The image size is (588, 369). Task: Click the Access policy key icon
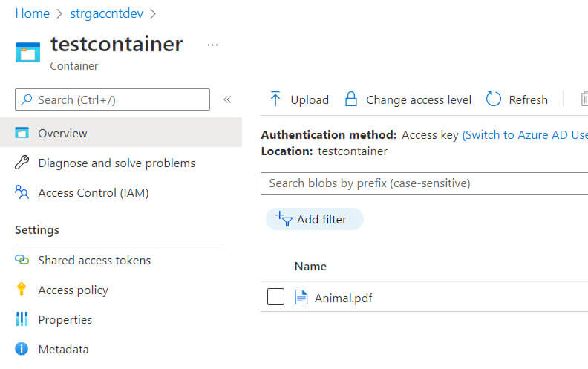click(x=22, y=290)
